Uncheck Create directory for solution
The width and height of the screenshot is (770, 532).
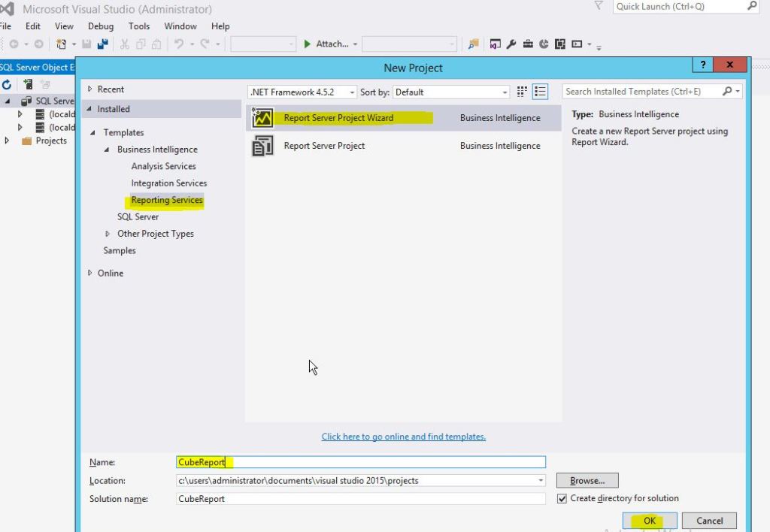click(563, 498)
